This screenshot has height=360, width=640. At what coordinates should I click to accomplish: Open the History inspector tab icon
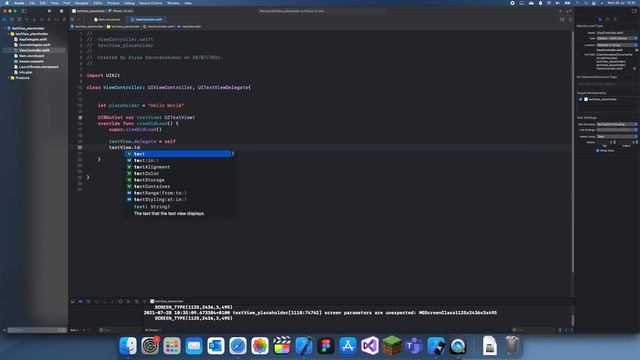[x=607, y=19]
